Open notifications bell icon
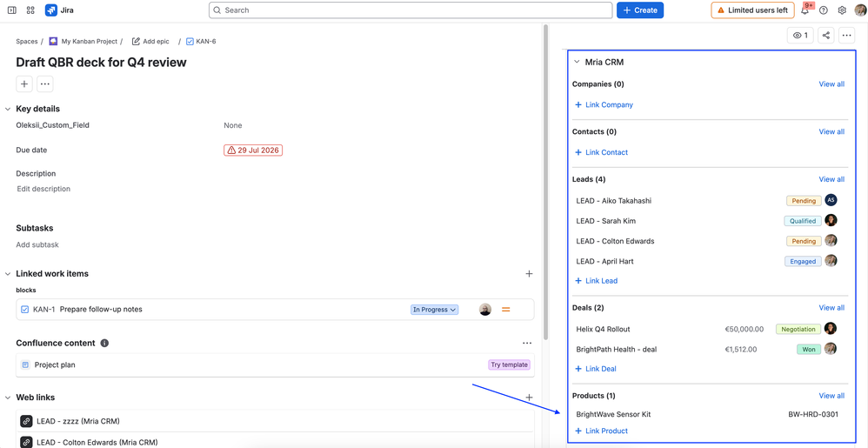Viewport: 868px width, 448px height. pos(805,10)
